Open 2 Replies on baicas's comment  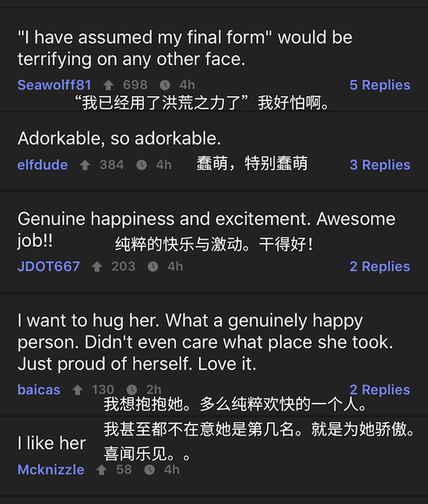380,389
